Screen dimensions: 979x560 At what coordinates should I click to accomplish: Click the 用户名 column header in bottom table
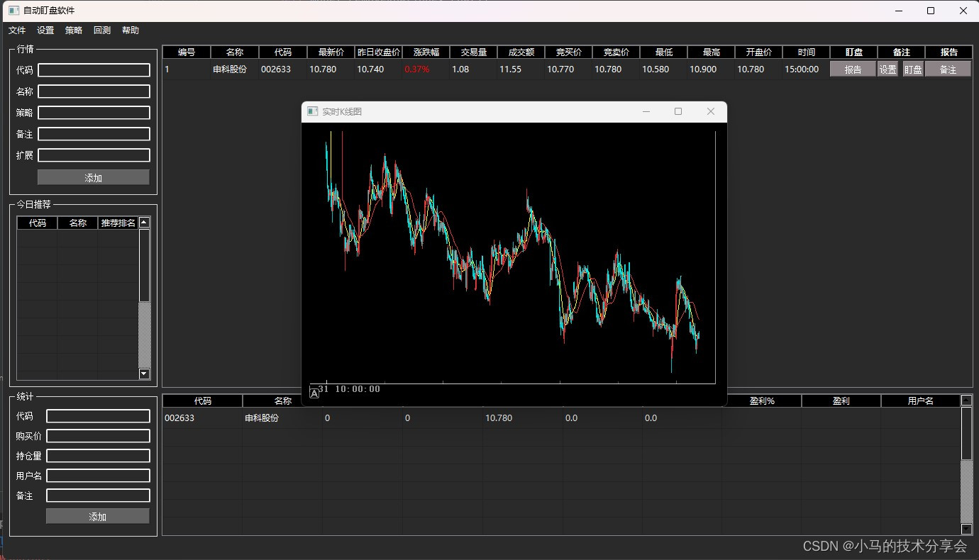point(921,401)
